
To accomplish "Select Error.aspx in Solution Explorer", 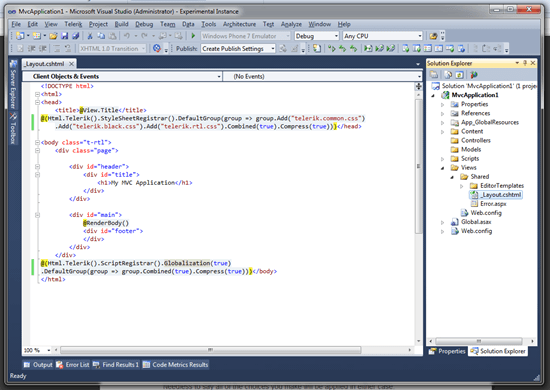I will click(493, 204).
